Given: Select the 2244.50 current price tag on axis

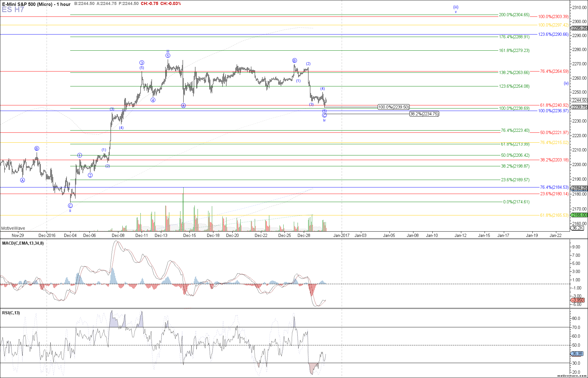Looking at the screenshot, I should 579,100.
